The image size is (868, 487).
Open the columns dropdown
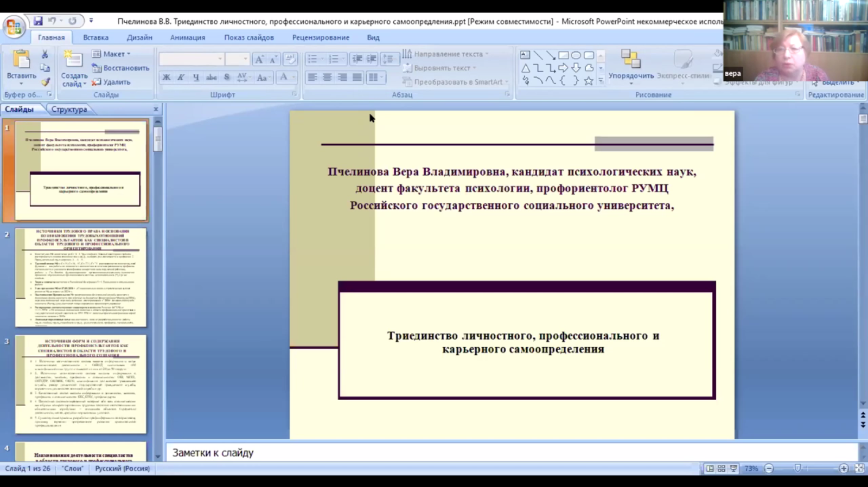(x=375, y=78)
